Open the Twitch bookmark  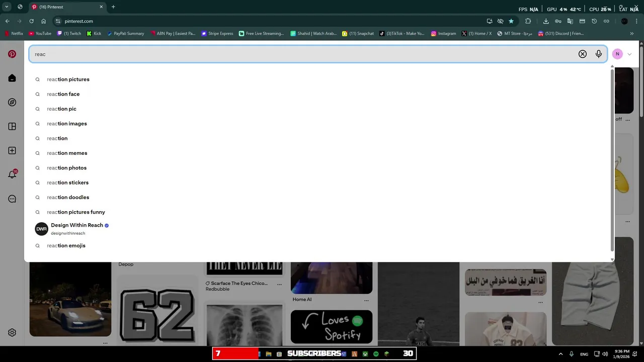click(69, 34)
